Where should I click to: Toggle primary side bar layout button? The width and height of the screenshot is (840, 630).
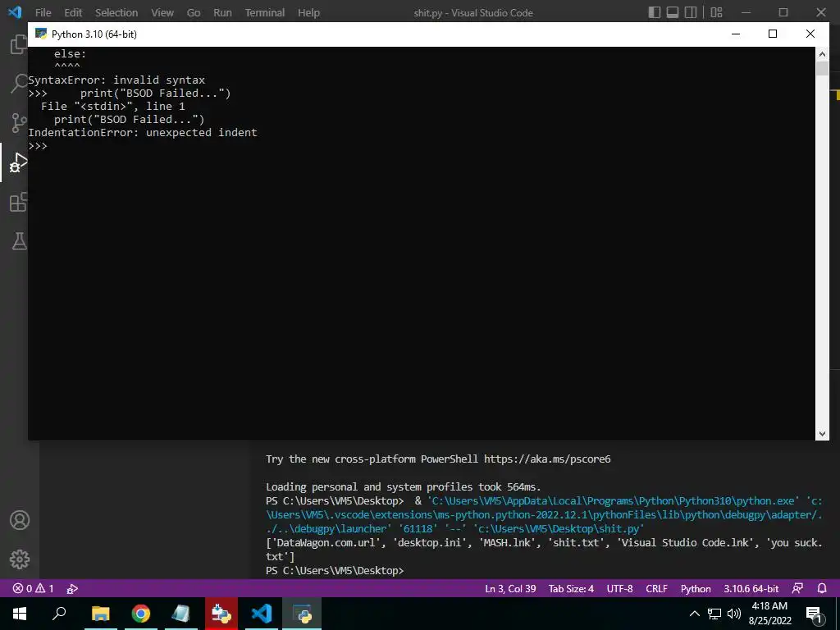[x=654, y=12]
